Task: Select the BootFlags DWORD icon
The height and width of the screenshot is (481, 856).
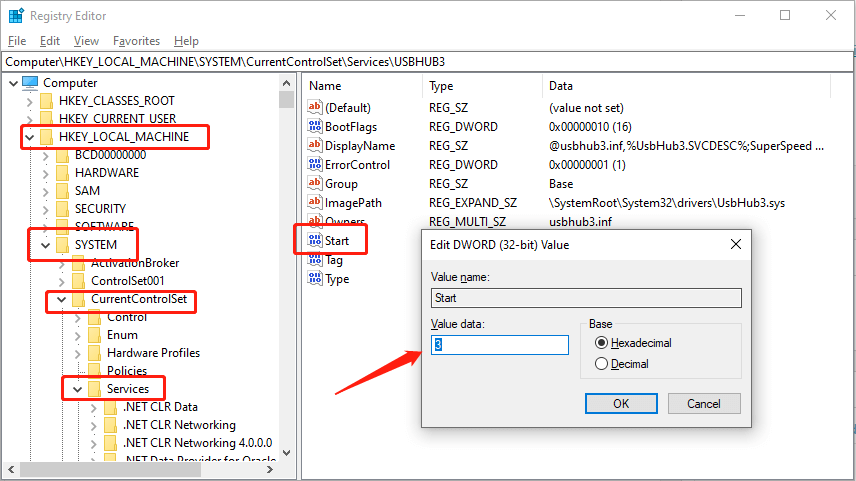Action: pos(314,126)
